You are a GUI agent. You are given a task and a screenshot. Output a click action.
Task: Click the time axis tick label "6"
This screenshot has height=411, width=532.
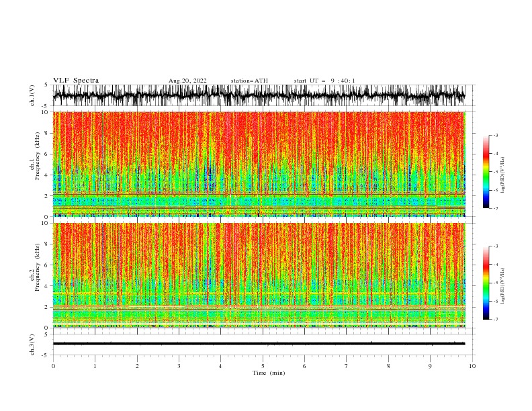304,366
